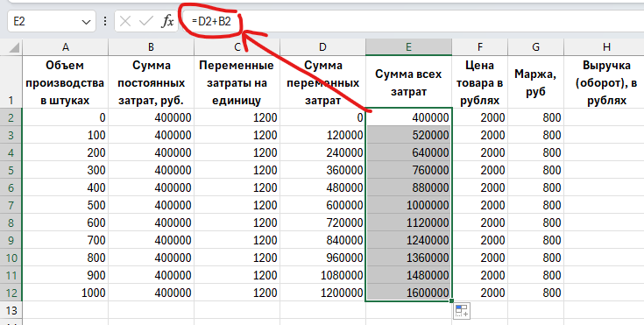Screen dimensions: 644x325
Task: Click the Insert Function fx icon
Action: coord(167,21)
